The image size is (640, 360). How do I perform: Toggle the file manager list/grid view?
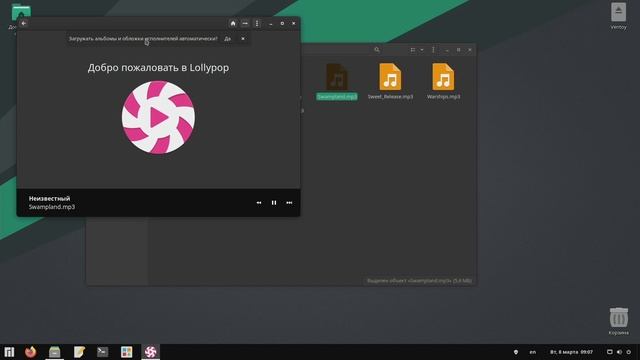tap(413, 50)
